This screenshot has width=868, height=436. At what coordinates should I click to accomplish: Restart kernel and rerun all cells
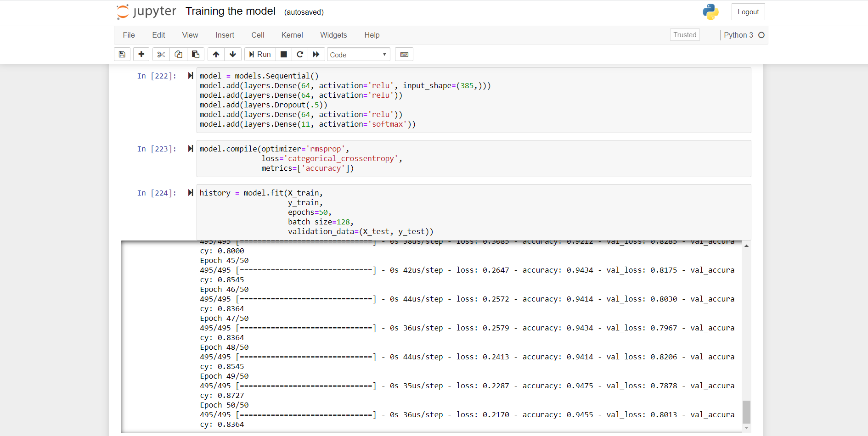coord(316,55)
